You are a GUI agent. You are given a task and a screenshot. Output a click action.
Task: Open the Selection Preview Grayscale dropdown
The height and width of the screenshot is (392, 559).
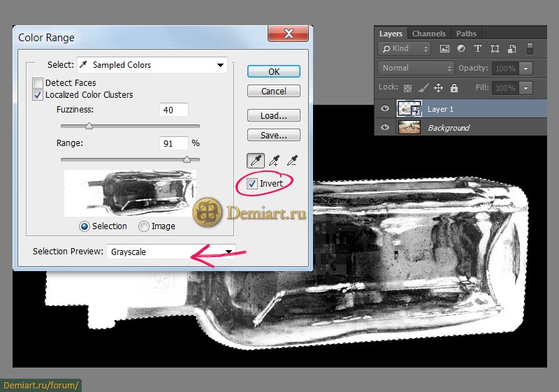click(x=171, y=252)
